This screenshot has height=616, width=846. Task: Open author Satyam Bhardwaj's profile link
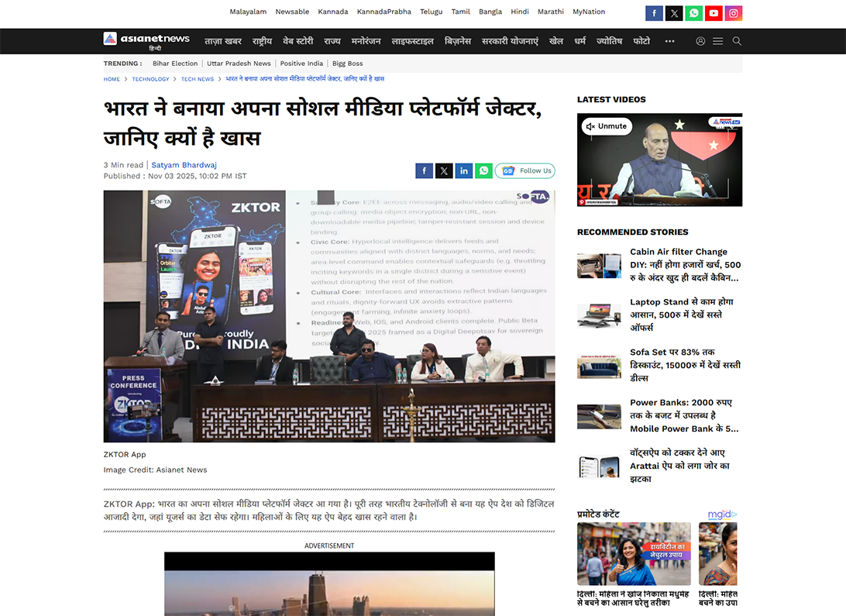tap(184, 165)
